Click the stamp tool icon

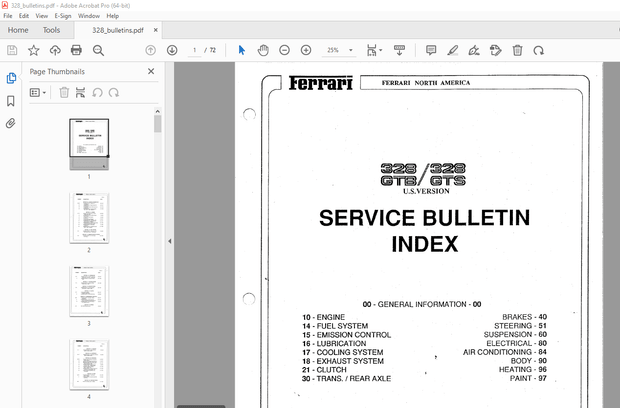[x=495, y=50]
